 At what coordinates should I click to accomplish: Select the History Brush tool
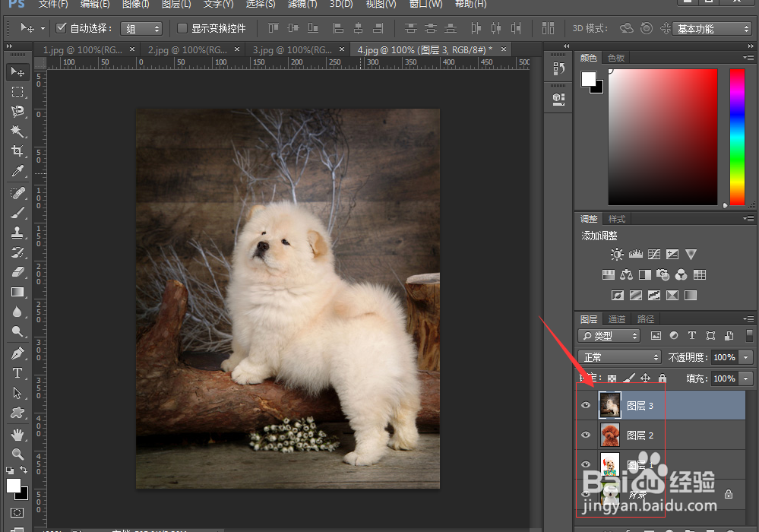[x=17, y=252]
